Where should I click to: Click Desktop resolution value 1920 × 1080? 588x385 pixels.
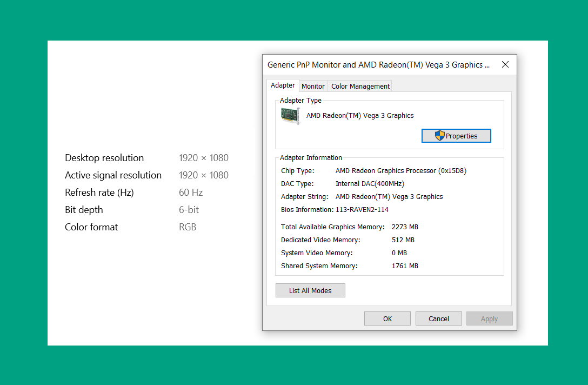click(x=204, y=158)
